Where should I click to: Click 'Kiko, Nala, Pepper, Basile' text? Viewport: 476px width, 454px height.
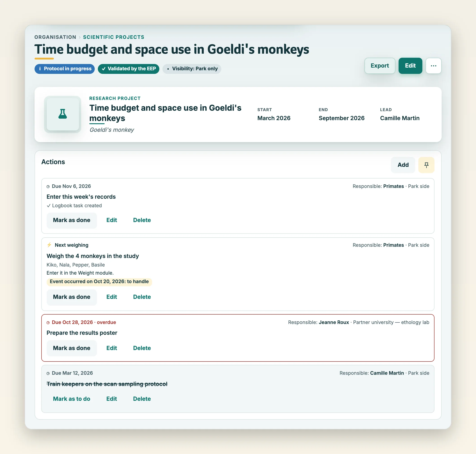pyautogui.click(x=76, y=265)
